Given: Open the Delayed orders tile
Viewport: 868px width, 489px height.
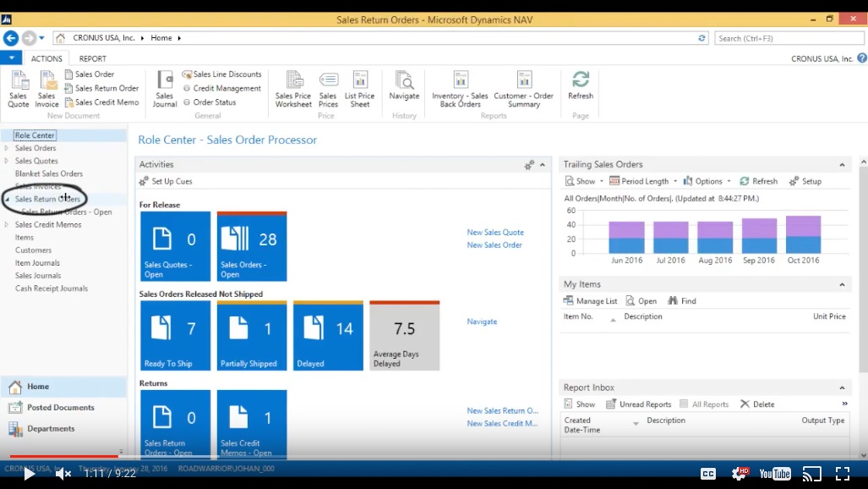Looking at the screenshot, I should [328, 335].
